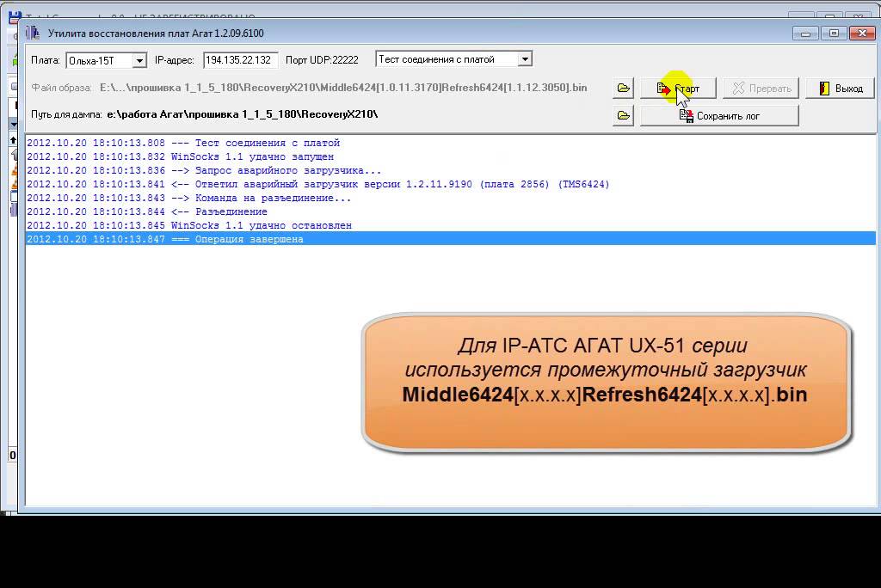Select log line WinSocks 1.1 удачно запущен
The height and width of the screenshot is (588, 881).
point(451,156)
